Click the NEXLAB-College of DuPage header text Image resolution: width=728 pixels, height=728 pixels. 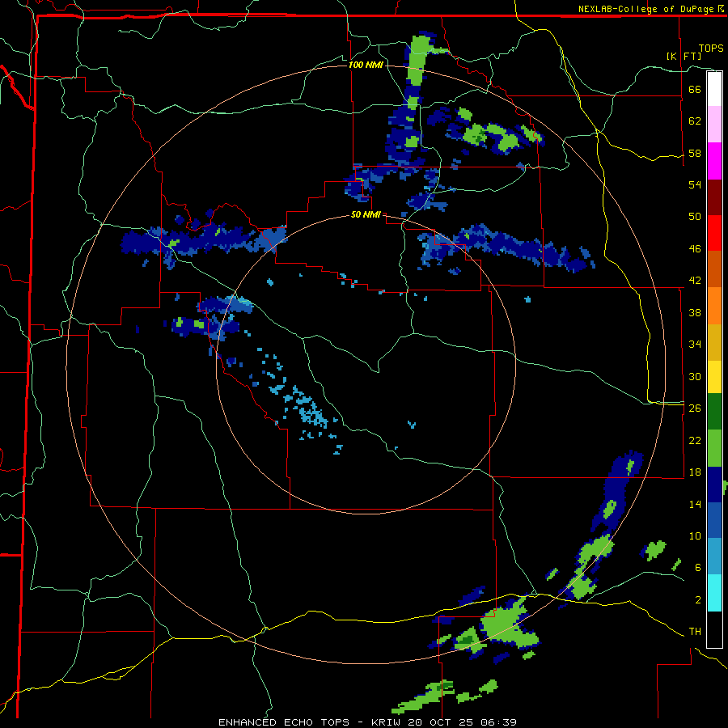(651, 9)
